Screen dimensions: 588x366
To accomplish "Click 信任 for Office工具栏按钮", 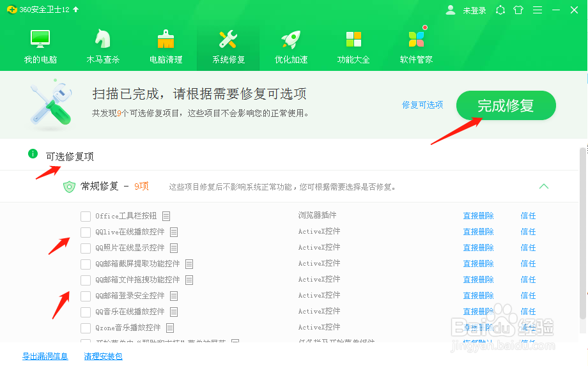I will click(x=529, y=216).
